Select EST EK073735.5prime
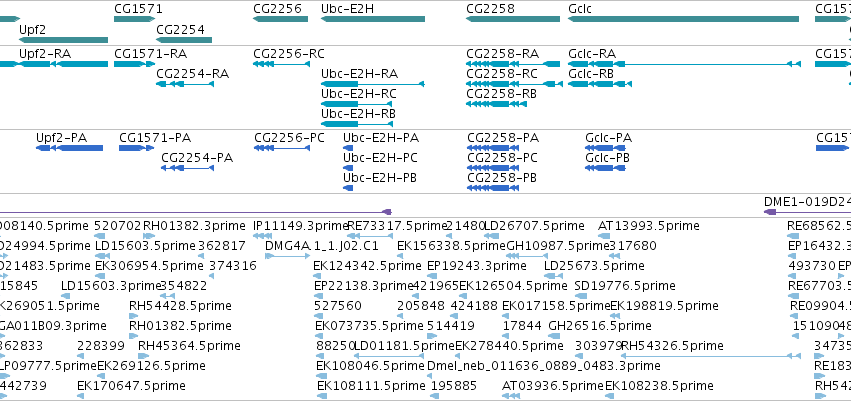Image resolution: width=851 pixels, height=401 pixels. coord(321,336)
